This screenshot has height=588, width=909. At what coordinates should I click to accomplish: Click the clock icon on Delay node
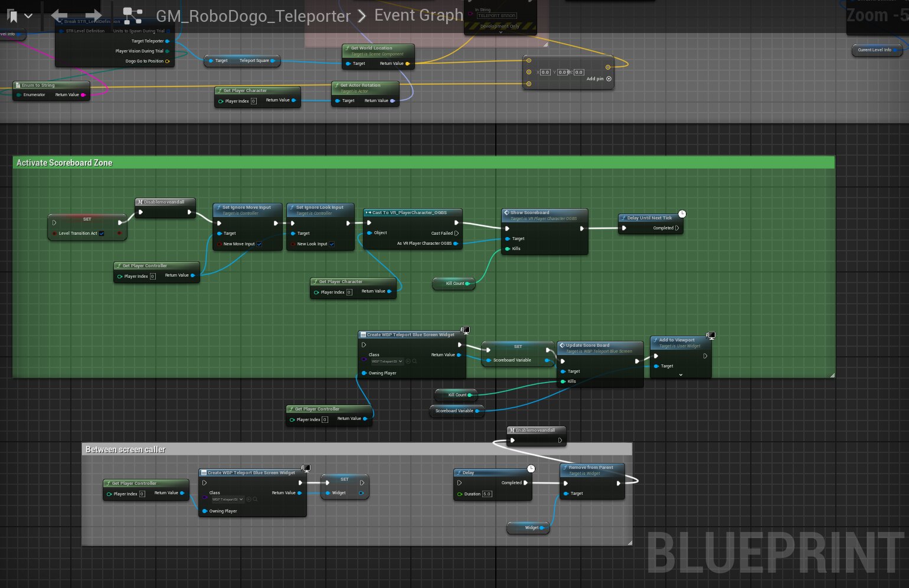click(x=531, y=468)
